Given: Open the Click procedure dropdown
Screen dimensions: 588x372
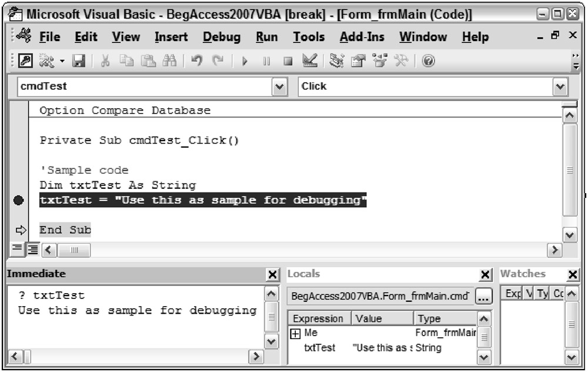Looking at the screenshot, I should (559, 87).
